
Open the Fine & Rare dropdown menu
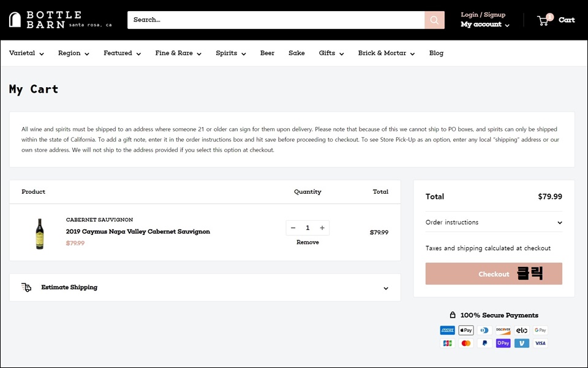point(178,53)
